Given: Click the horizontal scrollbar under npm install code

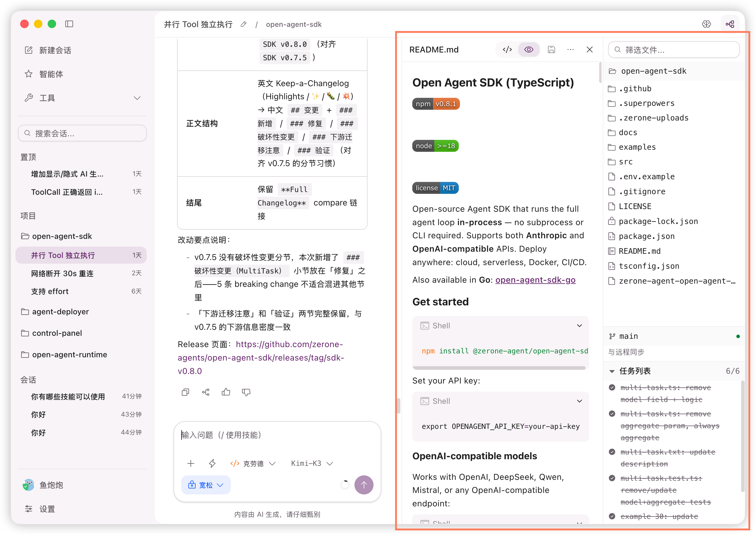Looking at the screenshot, I should coord(499,368).
